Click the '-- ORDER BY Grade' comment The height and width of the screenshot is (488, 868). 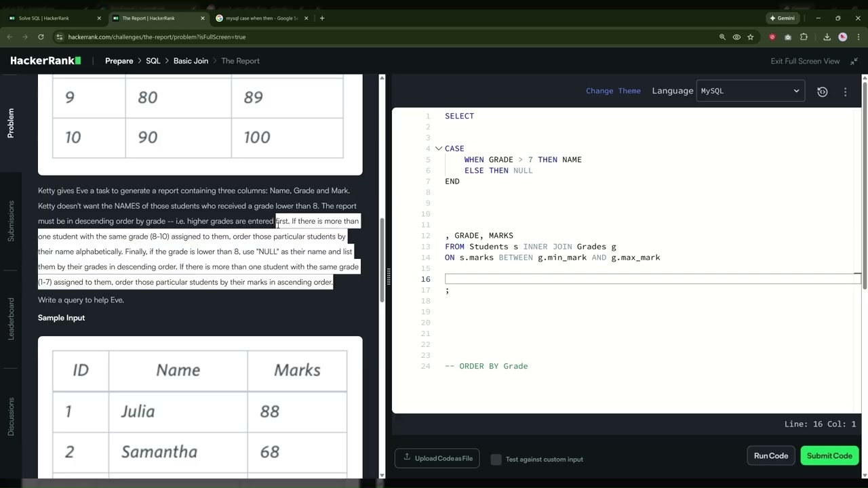[x=486, y=366]
